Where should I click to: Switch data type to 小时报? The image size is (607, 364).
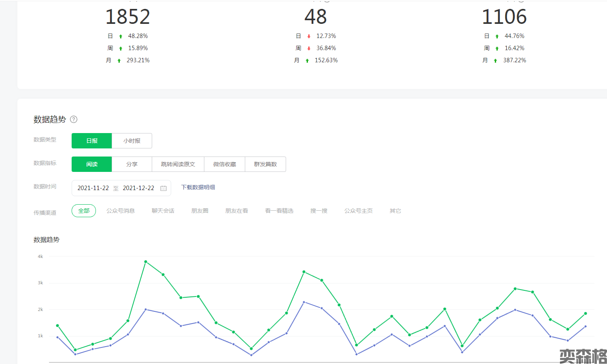click(x=132, y=141)
